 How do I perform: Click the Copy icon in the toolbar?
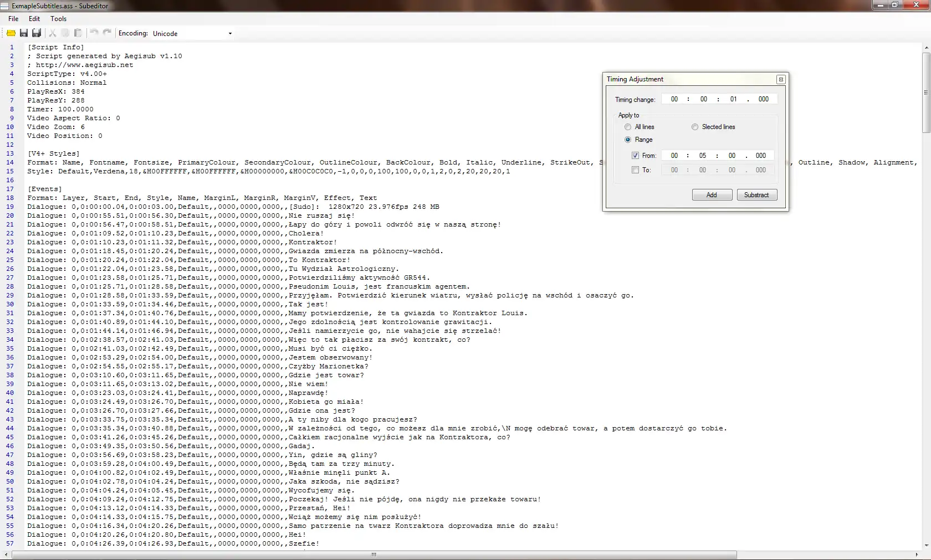(x=65, y=33)
